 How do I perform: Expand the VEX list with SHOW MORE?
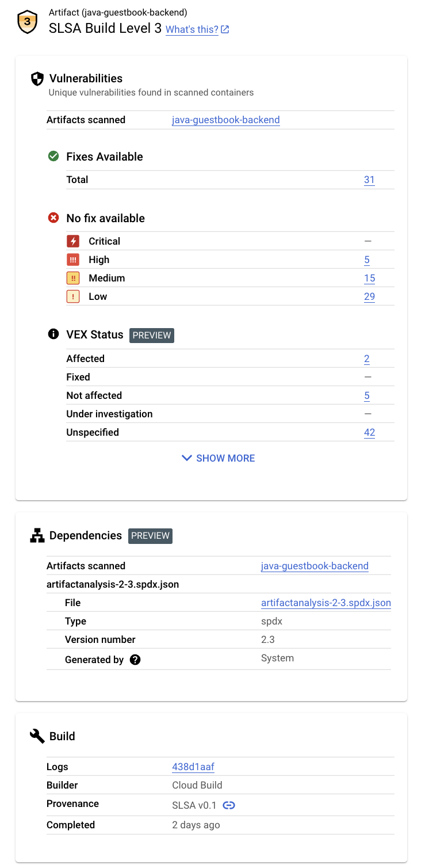[219, 458]
